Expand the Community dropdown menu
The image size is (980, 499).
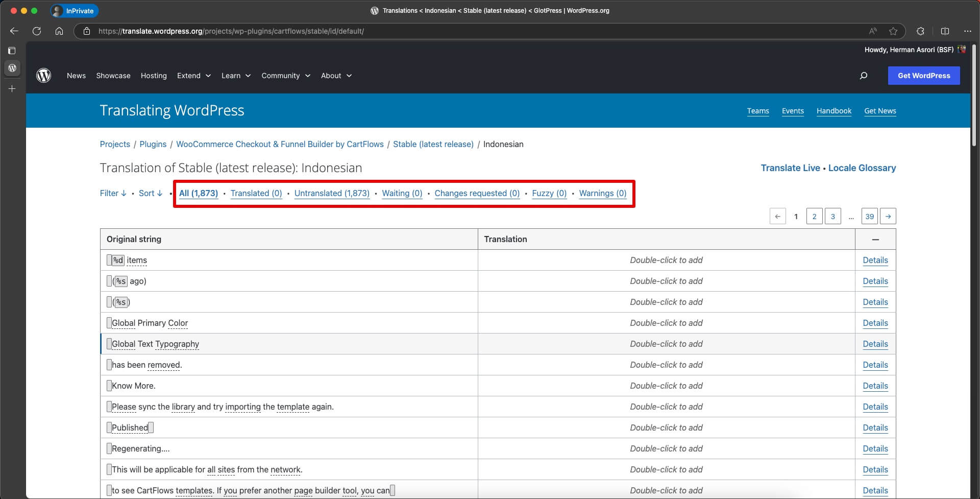pos(285,76)
